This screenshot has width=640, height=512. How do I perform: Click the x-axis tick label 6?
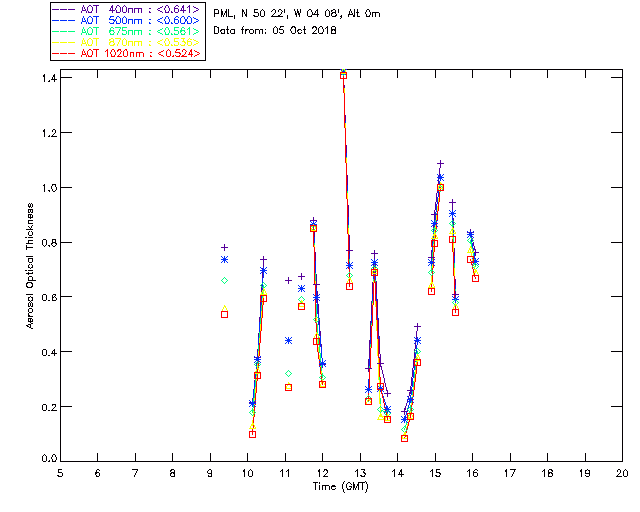98,473
